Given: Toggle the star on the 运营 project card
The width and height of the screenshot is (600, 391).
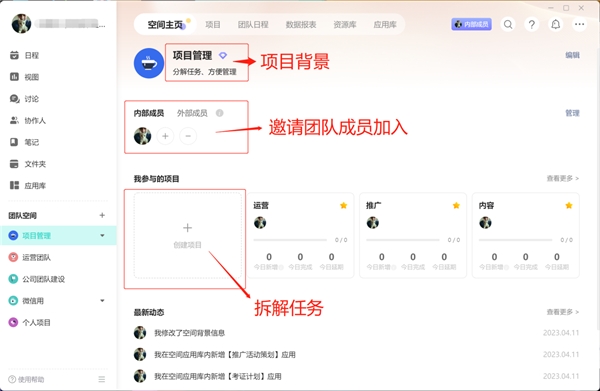Looking at the screenshot, I should tap(344, 205).
